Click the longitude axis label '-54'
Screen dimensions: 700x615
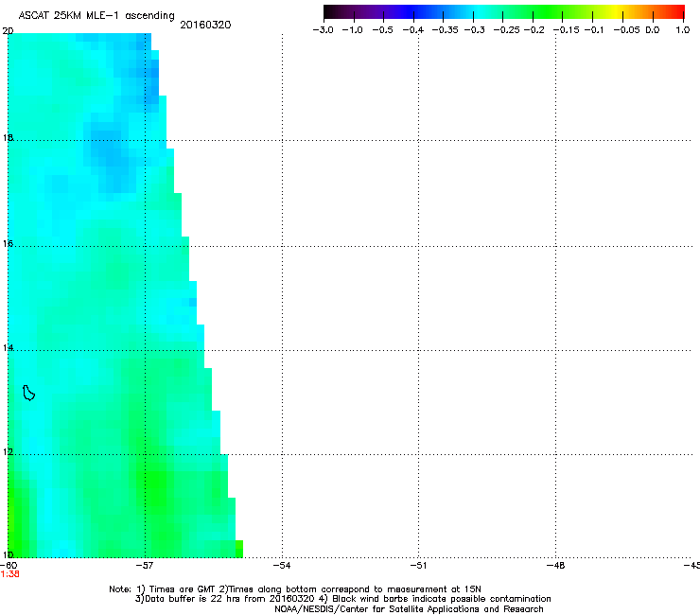(x=282, y=566)
